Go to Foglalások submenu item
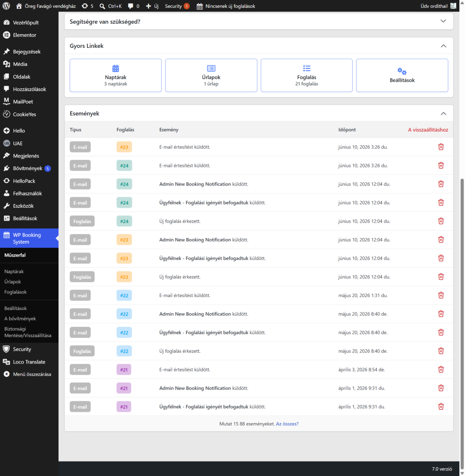This screenshot has height=476, width=465. [15, 292]
